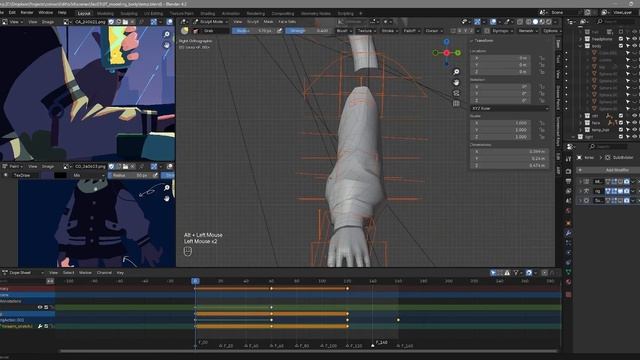Open the Render properties tab icon
The height and width of the screenshot is (360, 640).
click(568, 171)
